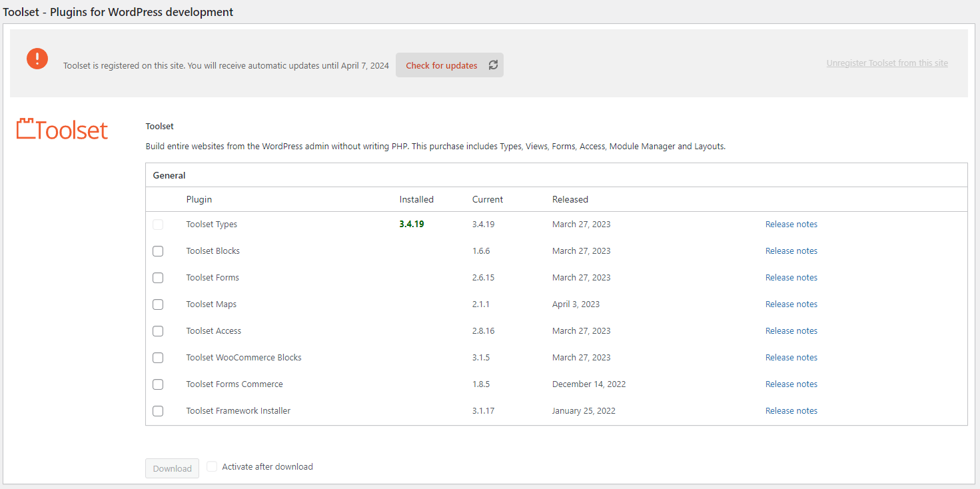The width and height of the screenshot is (980, 489).
Task: Select the Toolset Framework Installer checkbox
Action: click(158, 411)
